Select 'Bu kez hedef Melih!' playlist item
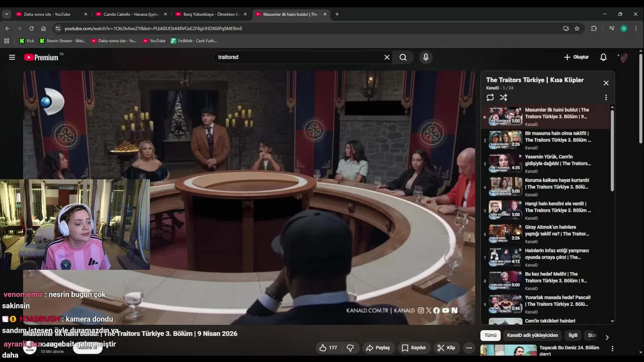Viewport: 644px width, 362px height. [546, 281]
